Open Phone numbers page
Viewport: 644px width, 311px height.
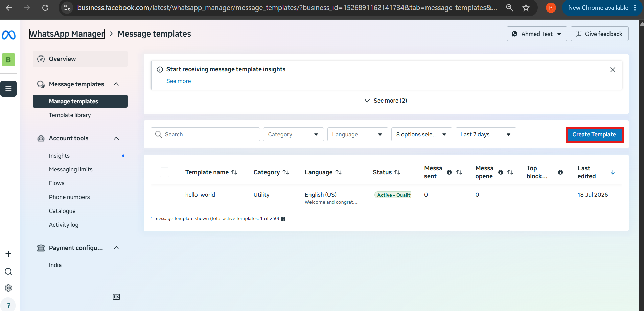[69, 197]
